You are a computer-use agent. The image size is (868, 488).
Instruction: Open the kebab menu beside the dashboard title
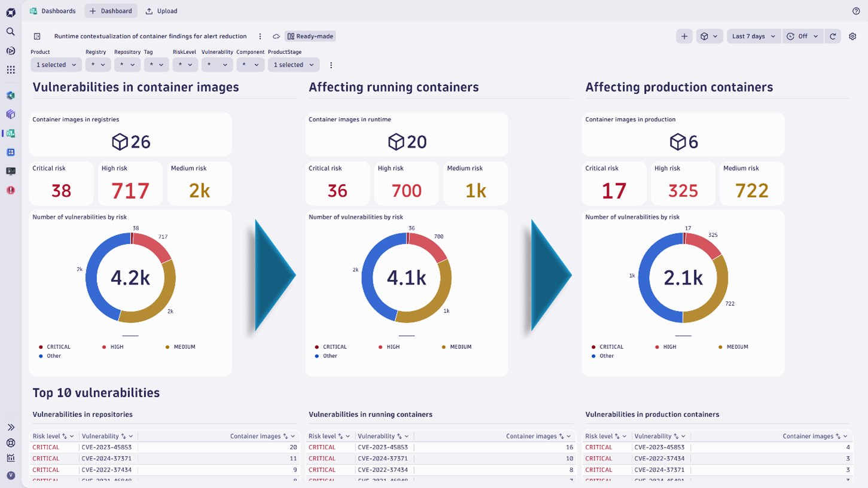(260, 36)
